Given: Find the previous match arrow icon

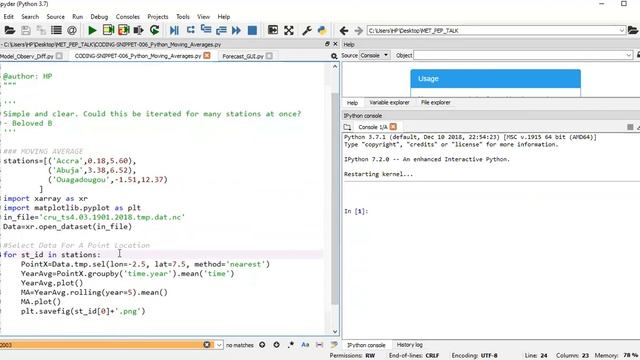Looking at the screenshot, I should point(262,345).
